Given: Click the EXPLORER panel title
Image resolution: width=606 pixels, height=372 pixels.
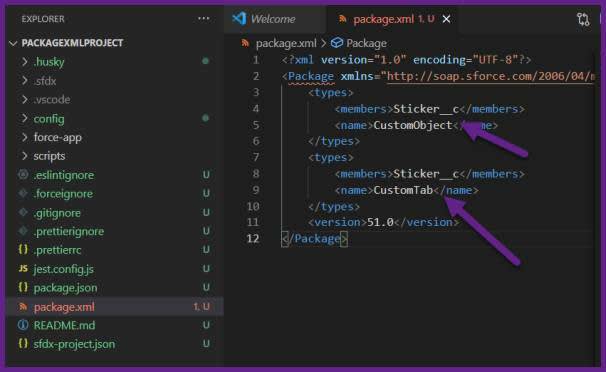Looking at the screenshot, I should [43, 19].
